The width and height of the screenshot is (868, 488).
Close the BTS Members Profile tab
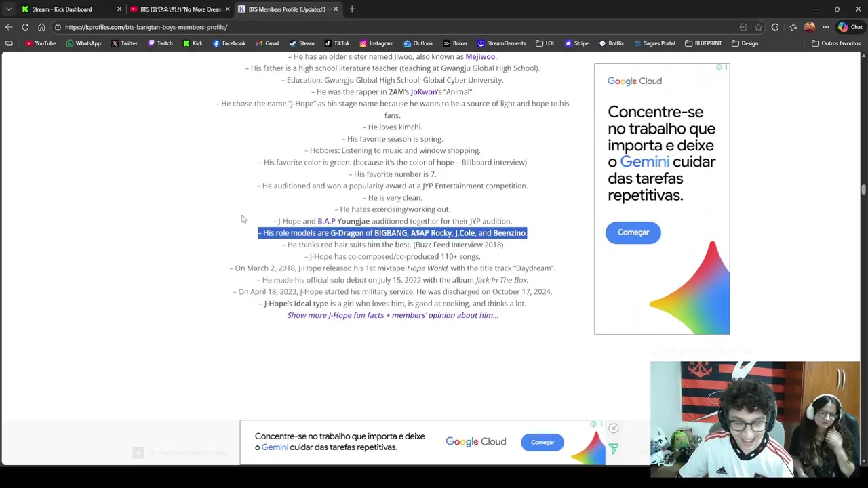coord(336,9)
